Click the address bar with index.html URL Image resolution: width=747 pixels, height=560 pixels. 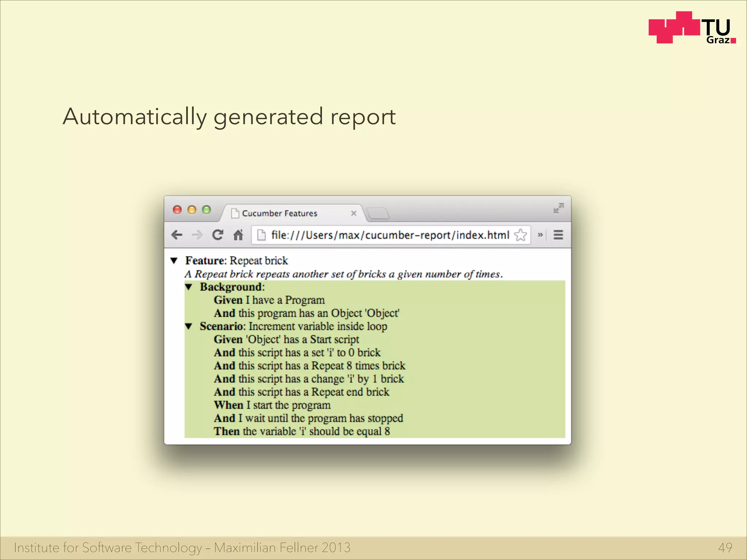pyautogui.click(x=390, y=235)
